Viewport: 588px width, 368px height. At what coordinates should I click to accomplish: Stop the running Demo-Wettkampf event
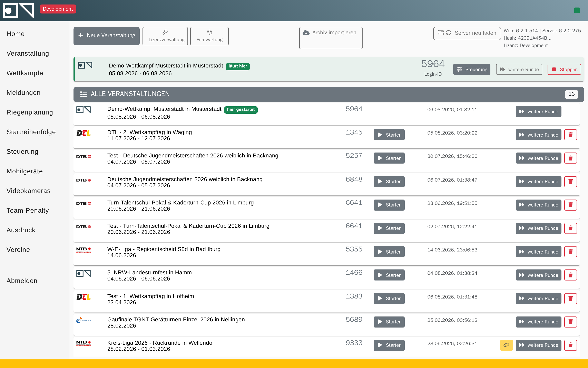564,69
